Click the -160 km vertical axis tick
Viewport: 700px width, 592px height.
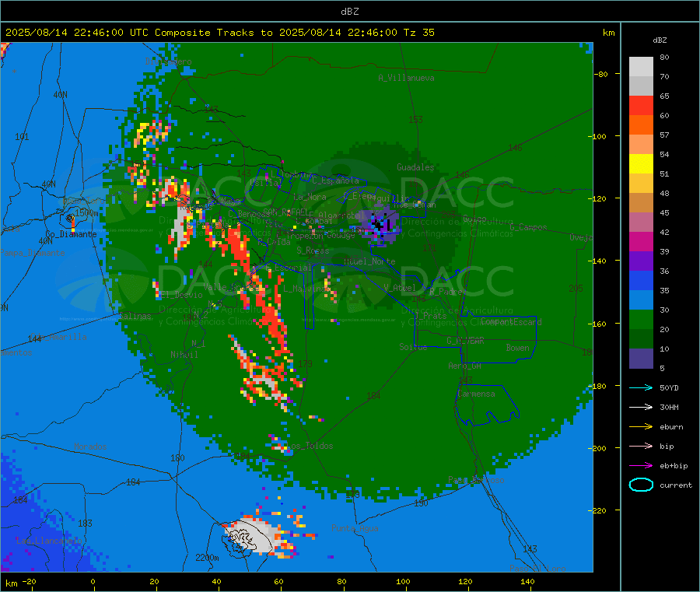[x=599, y=324]
